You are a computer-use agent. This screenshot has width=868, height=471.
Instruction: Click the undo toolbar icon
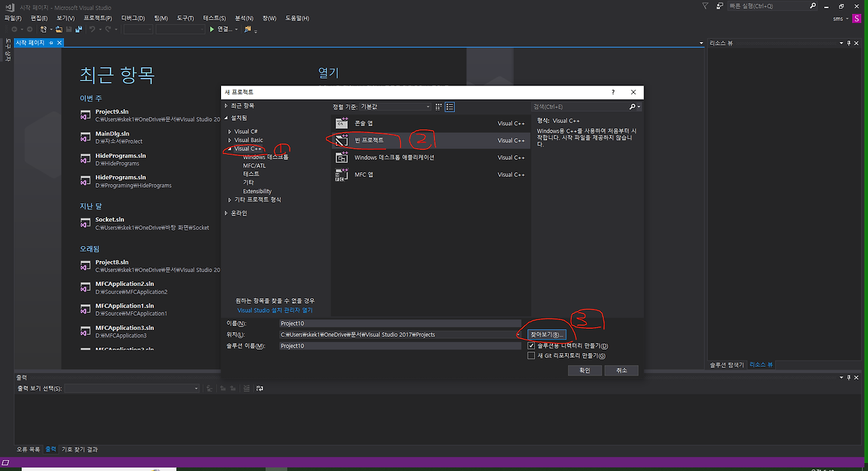pos(92,29)
